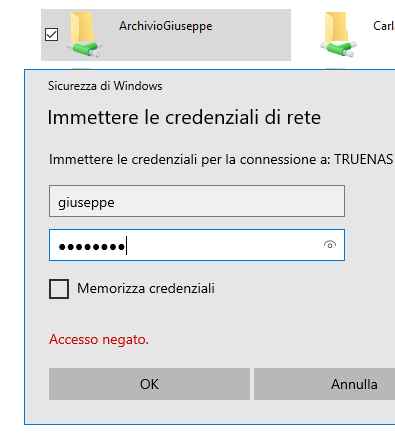The image size is (395, 434).
Task: Confirm credentials with the OK button
Action: point(149,384)
